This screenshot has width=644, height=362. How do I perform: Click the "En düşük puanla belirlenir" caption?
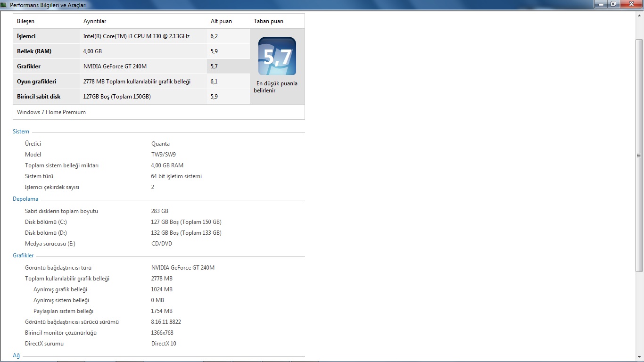[277, 87]
